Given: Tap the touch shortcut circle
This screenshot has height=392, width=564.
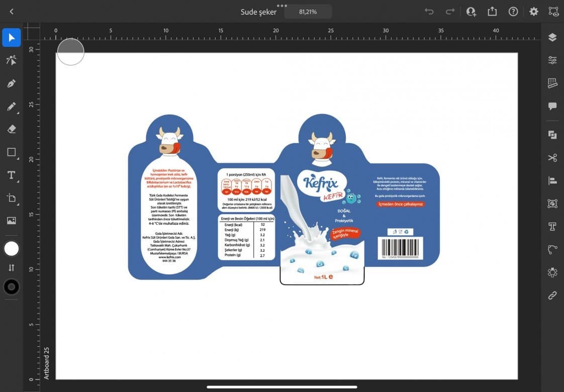Looking at the screenshot, I should coord(70,52).
